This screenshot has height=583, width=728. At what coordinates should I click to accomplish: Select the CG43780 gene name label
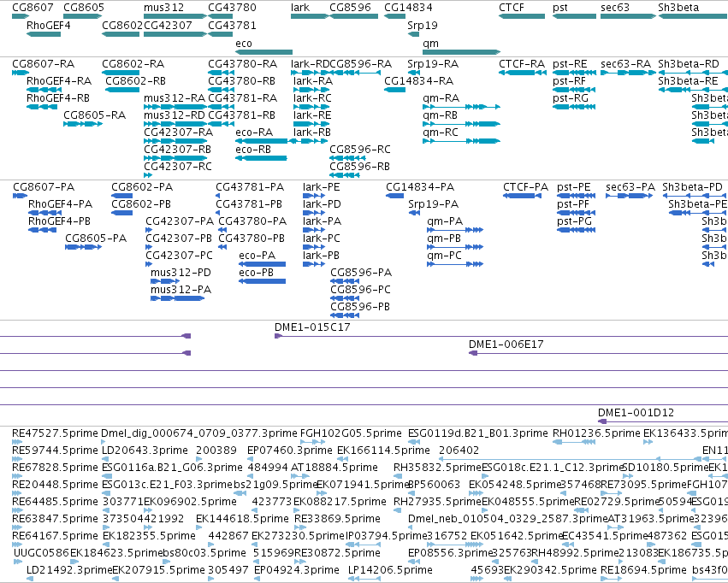[232, 8]
